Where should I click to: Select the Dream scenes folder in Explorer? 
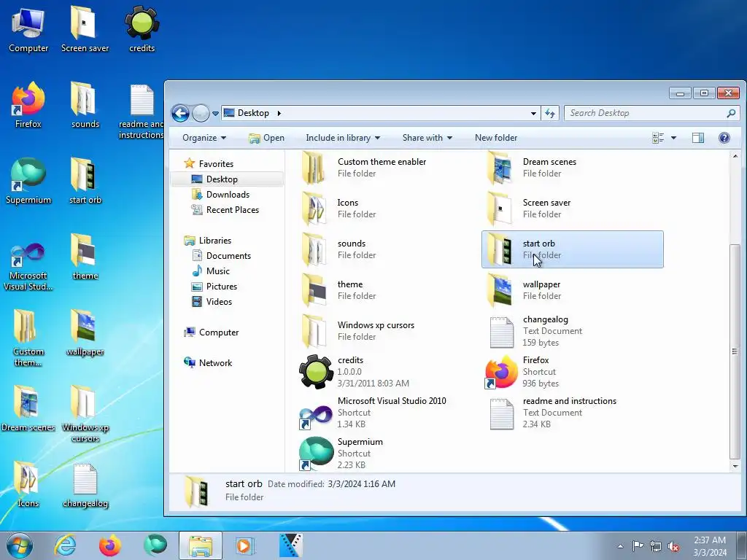tap(572, 168)
